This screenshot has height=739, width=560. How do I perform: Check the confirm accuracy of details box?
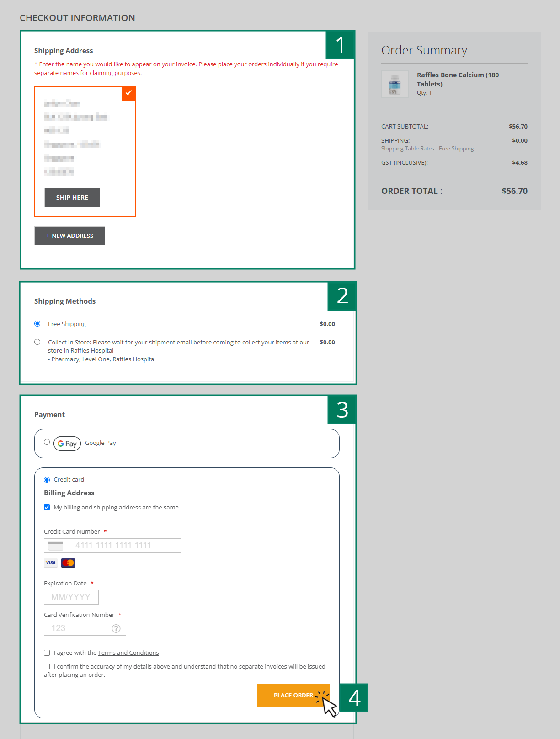(47, 667)
